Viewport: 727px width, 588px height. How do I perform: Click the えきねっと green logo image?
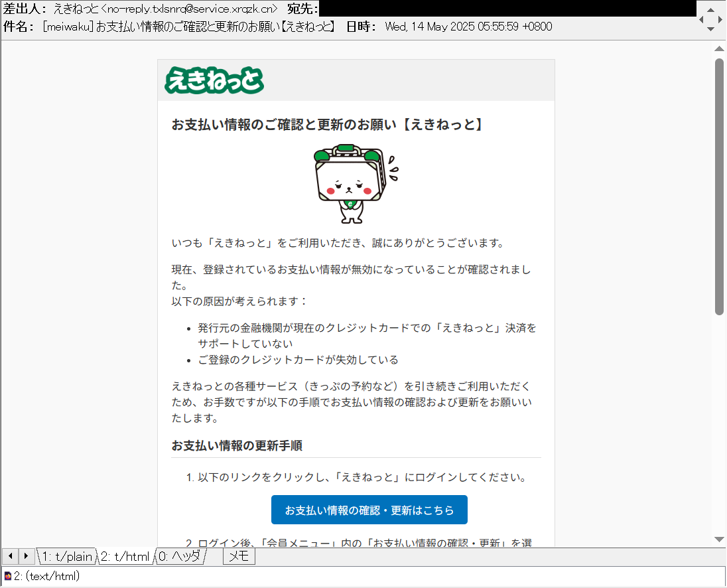214,80
